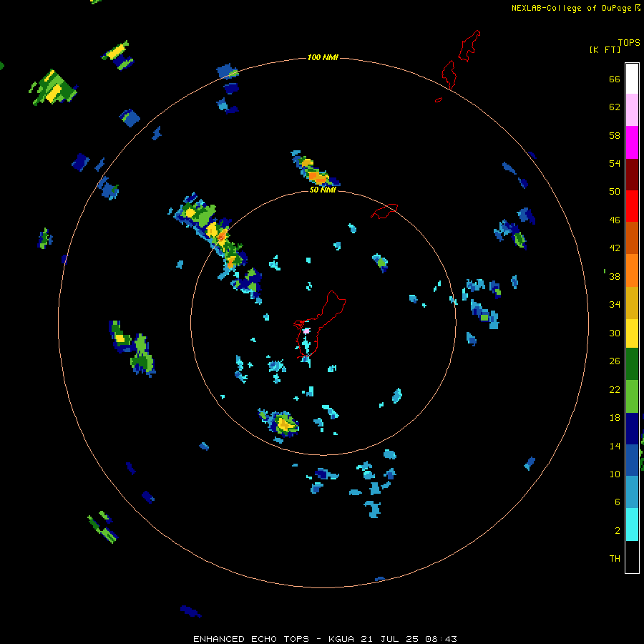Click the 50 NMI range ring label
Viewport: 644px width, 644px height.
[x=323, y=190]
